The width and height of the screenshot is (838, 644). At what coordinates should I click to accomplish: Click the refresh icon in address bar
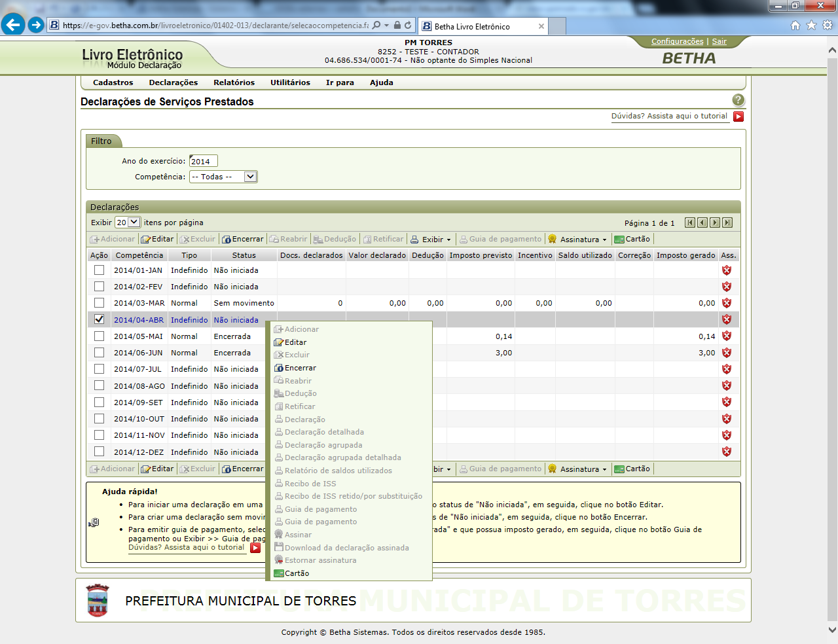(408, 26)
